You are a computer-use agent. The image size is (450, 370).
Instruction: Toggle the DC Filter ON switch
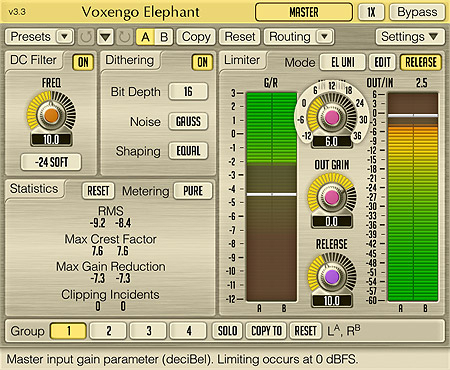coord(83,62)
